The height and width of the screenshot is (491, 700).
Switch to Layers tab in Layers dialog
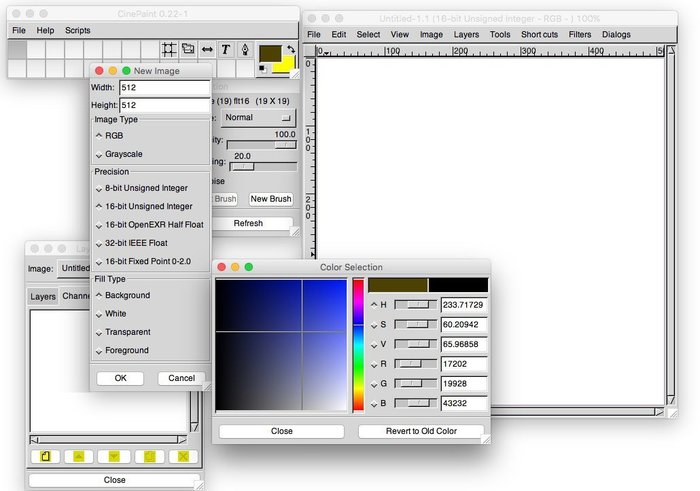click(x=43, y=296)
